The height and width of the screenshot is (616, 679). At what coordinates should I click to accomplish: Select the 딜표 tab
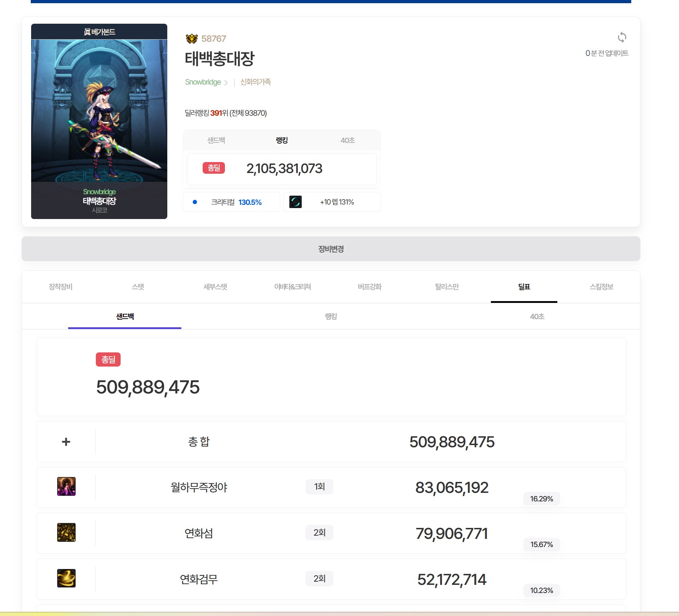tap(524, 287)
